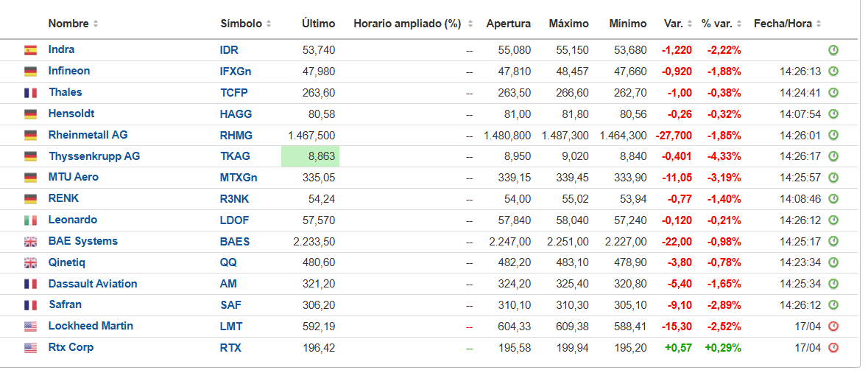Click the Italian flag beside Leonardo
Screen dimensions: 868x373
pyautogui.click(x=30, y=220)
